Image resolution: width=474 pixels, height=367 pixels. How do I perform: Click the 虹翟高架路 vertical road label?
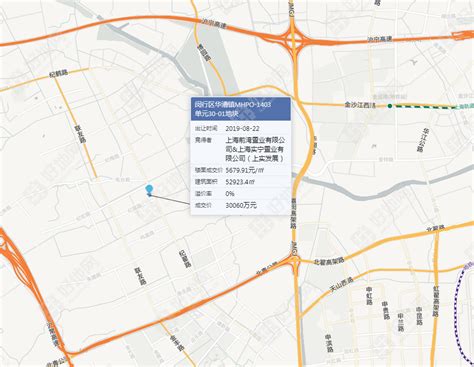coord(436,301)
